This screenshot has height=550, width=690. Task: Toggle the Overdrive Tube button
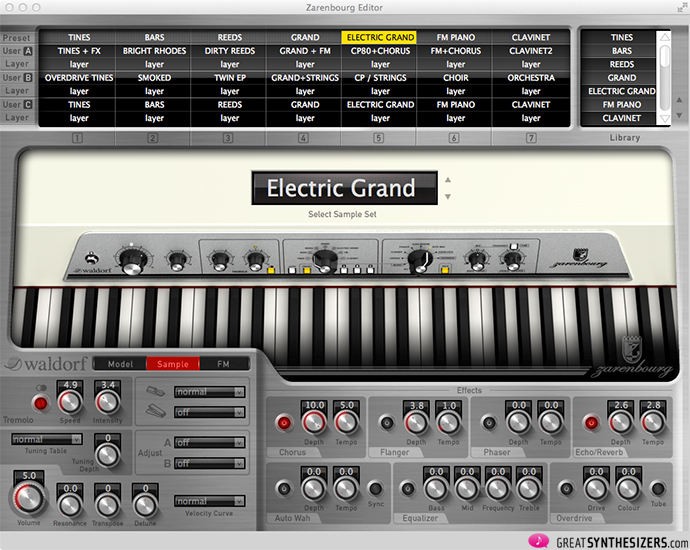coord(658,489)
